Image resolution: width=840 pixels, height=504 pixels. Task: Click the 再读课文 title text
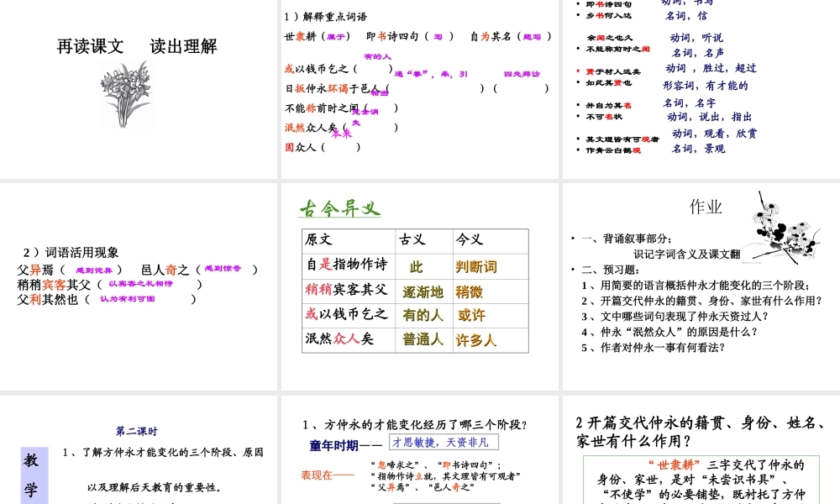[91, 46]
